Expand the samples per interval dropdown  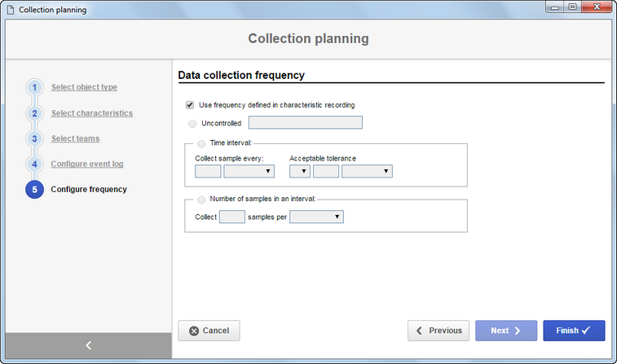(316, 217)
